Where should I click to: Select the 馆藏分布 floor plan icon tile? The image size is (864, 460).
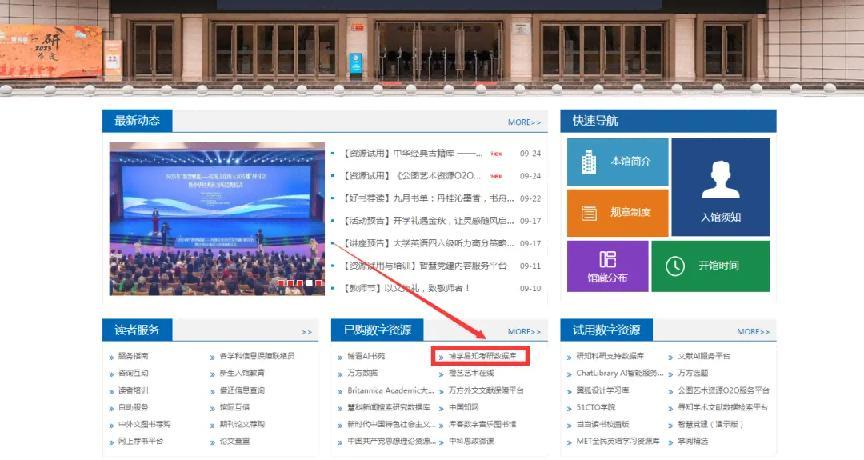click(607, 265)
